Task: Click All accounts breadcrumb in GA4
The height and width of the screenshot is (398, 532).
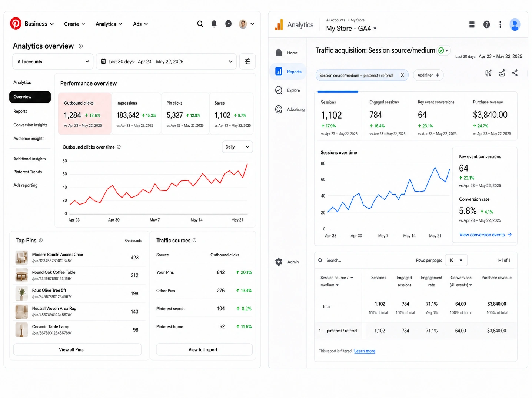Action: (335, 20)
